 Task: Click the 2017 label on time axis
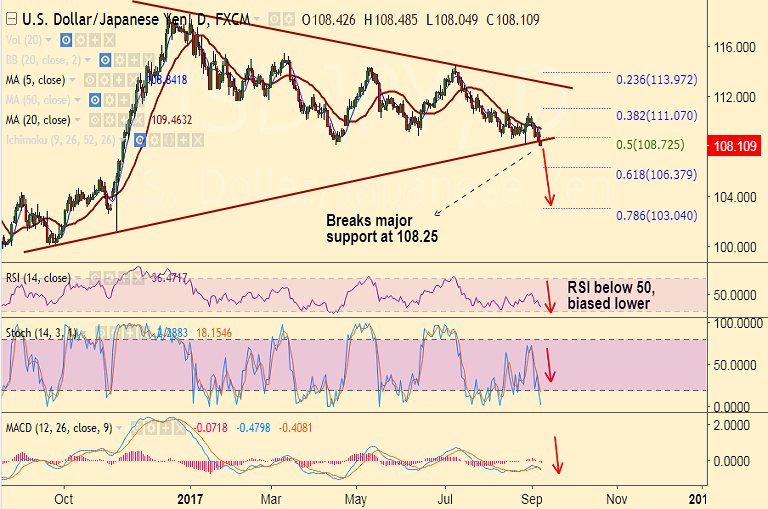[x=190, y=499]
